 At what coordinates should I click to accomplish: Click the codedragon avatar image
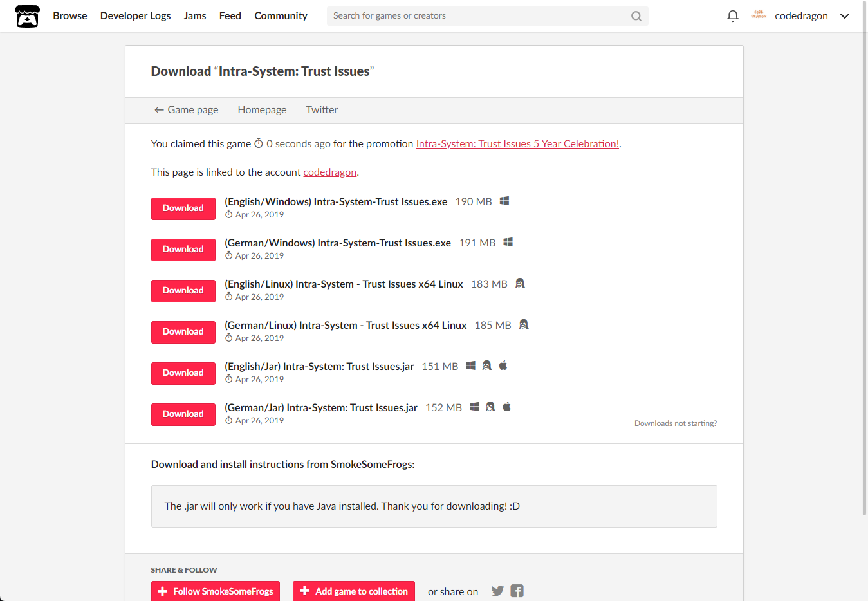[759, 15]
